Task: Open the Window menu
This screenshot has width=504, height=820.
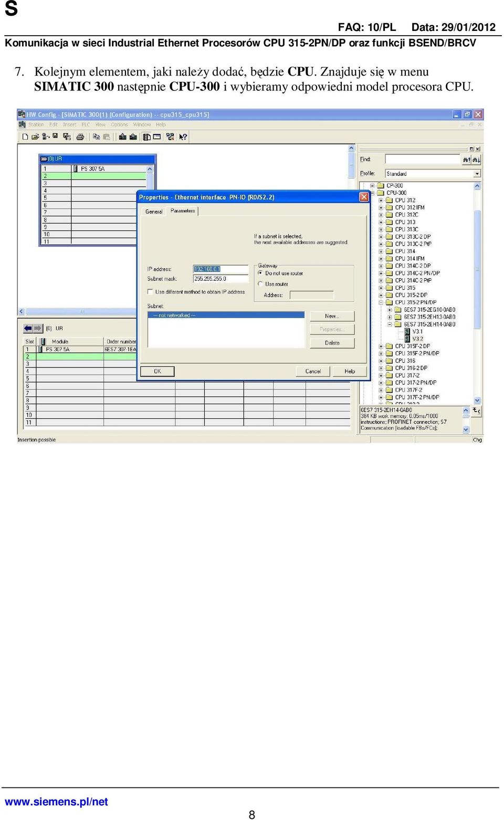Action: 142,125
